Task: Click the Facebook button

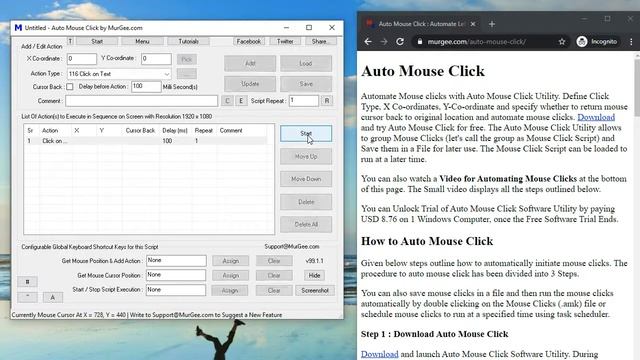Action: pos(249,41)
